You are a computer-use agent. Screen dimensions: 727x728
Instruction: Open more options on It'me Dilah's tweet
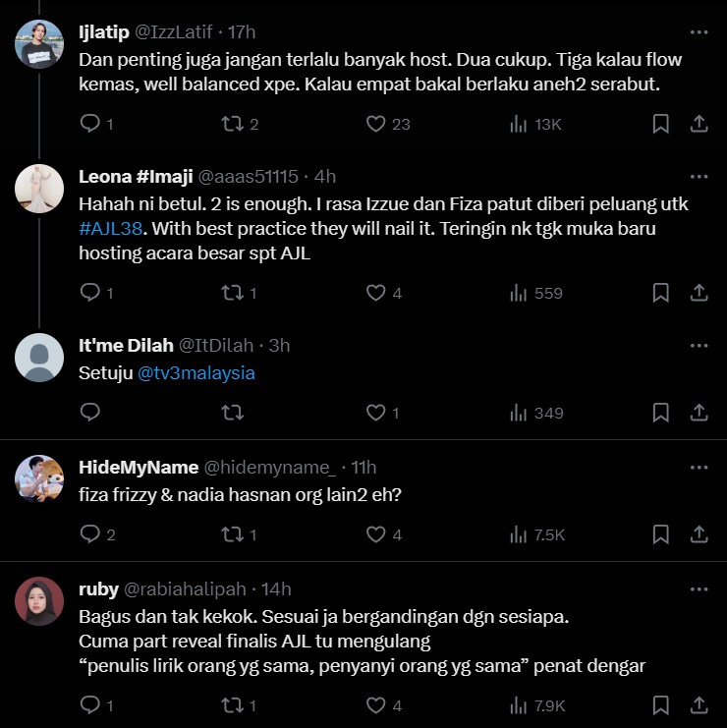[x=699, y=346]
